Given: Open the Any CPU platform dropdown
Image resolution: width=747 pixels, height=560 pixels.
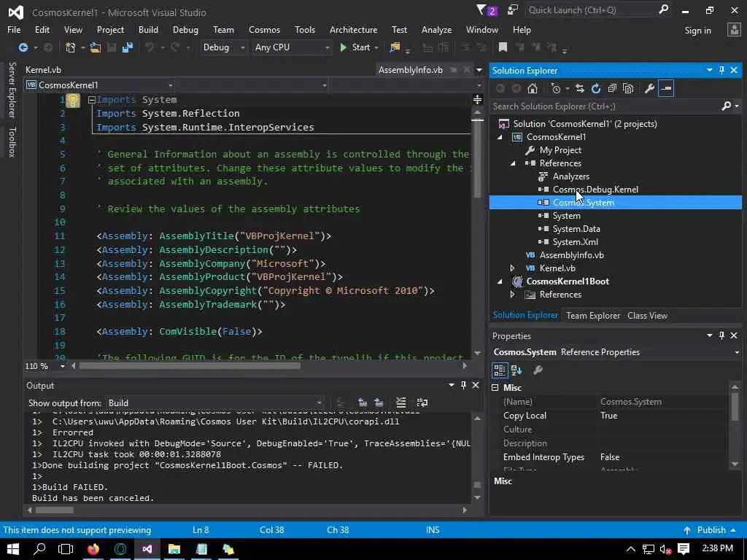Looking at the screenshot, I should (x=327, y=47).
